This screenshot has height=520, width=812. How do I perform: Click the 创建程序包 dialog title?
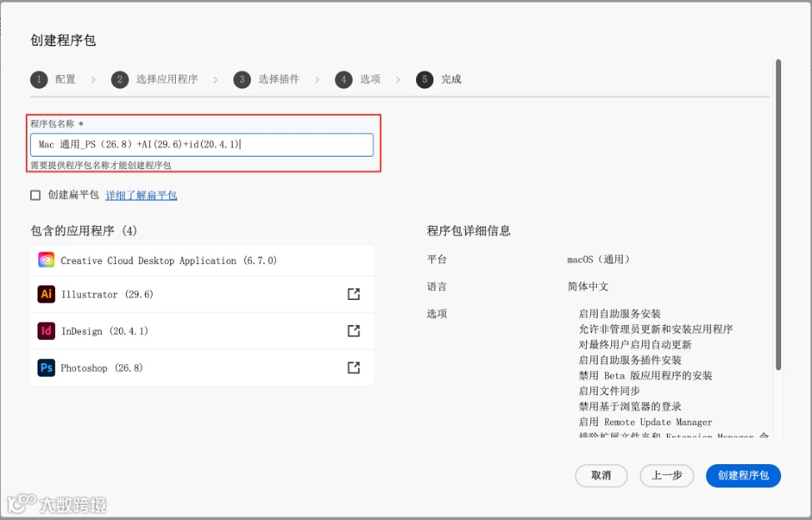point(63,40)
